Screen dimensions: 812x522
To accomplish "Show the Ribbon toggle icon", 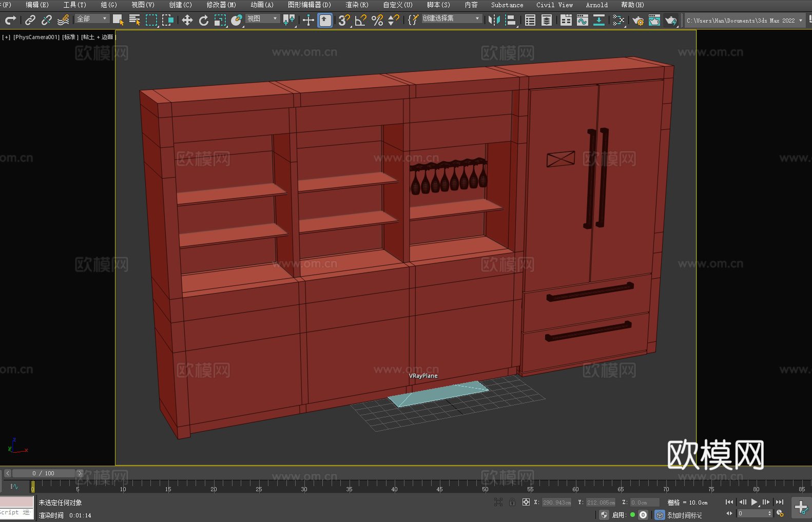I will (x=566, y=21).
